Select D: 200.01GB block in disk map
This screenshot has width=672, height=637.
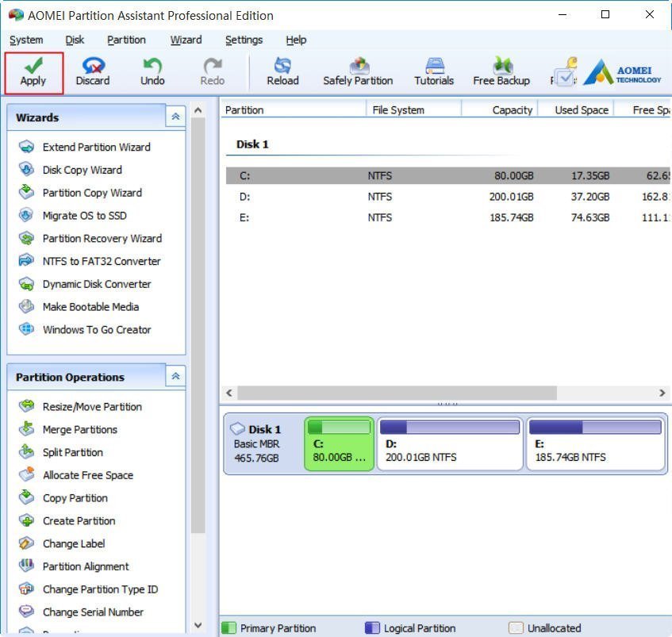coord(450,443)
